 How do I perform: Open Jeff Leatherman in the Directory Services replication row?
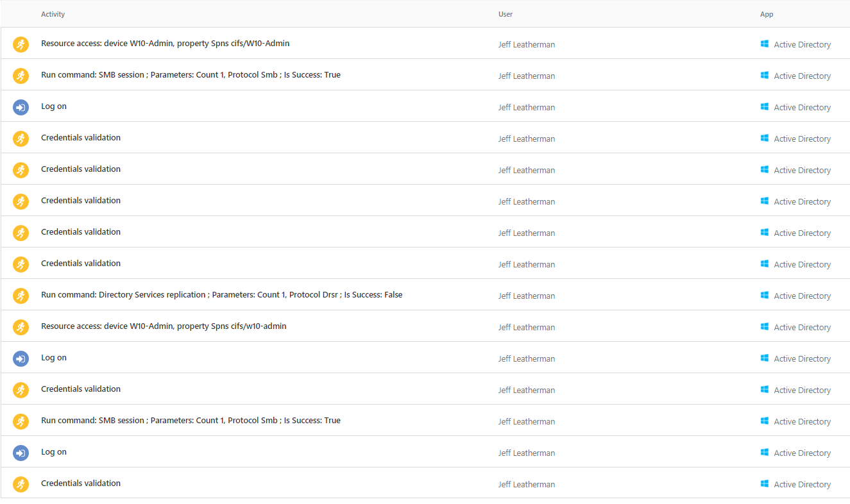click(x=526, y=296)
